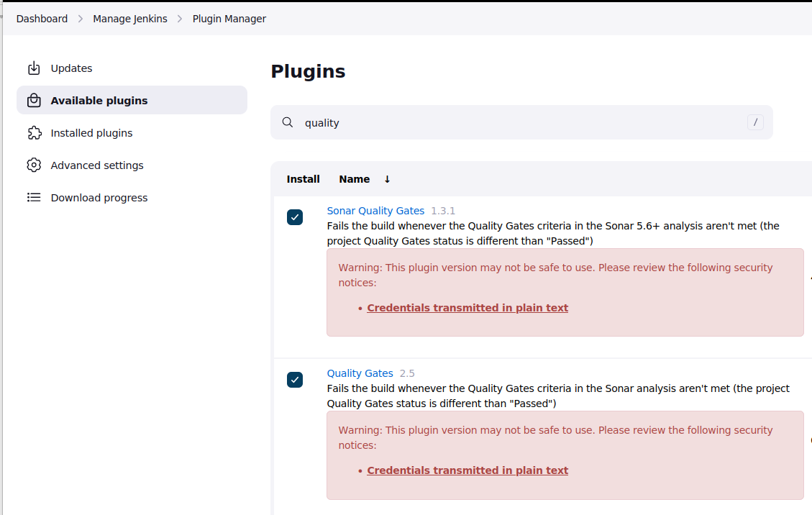Viewport: 812px width, 515px height.
Task: Click the Available plugins shopping bag icon
Action: pyautogui.click(x=34, y=100)
